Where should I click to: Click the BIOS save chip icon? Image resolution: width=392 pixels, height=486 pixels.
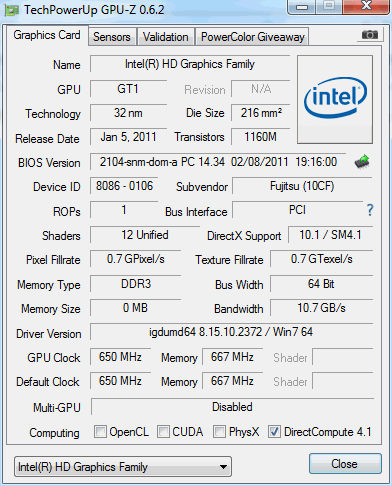(x=362, y=162)
